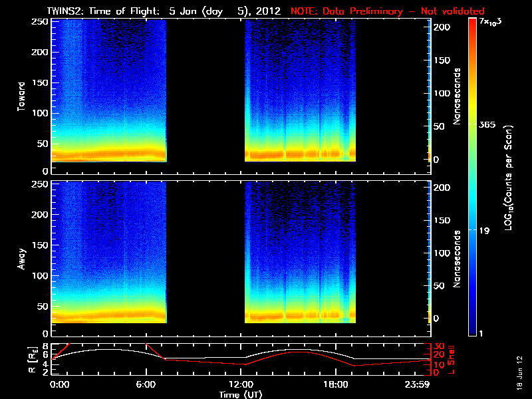Click the '18 Jun 12' date stamp
Viewport: 532px width, 399px height.
pyautogui.click(x=520, y=372)
